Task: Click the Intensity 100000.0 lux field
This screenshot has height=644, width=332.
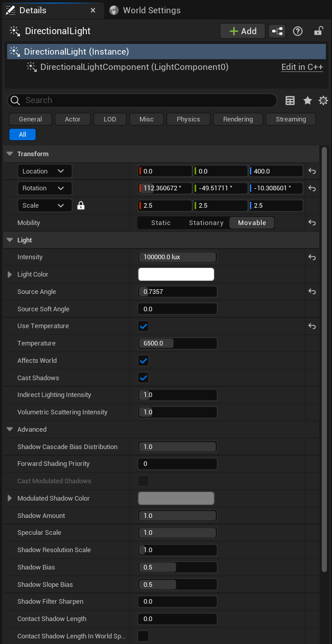Action: pos(177,257)
